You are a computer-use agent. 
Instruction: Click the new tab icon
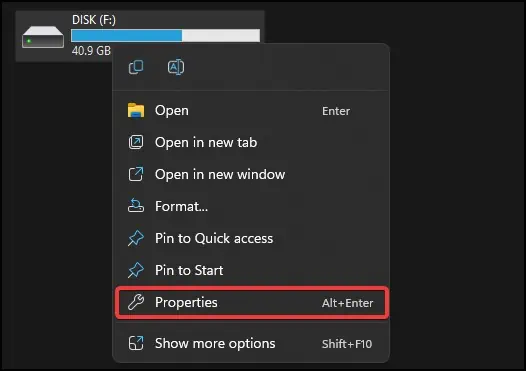(136, 142)
